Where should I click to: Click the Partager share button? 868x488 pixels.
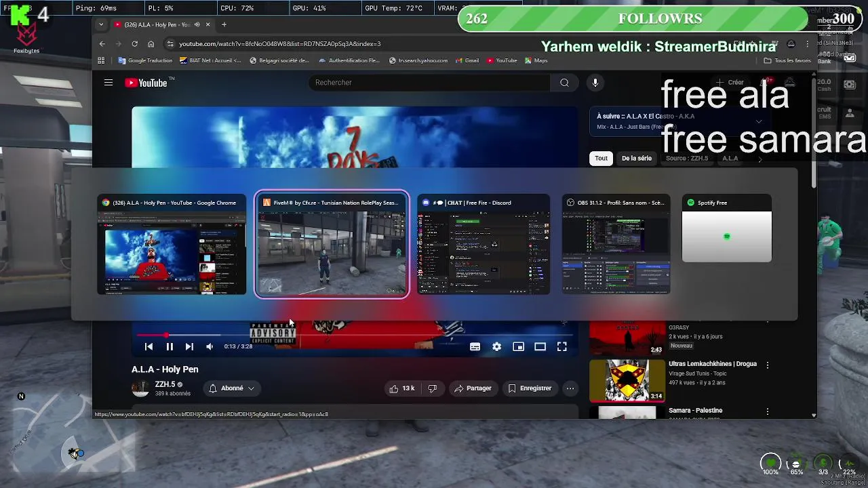click(x=473, y=388)
